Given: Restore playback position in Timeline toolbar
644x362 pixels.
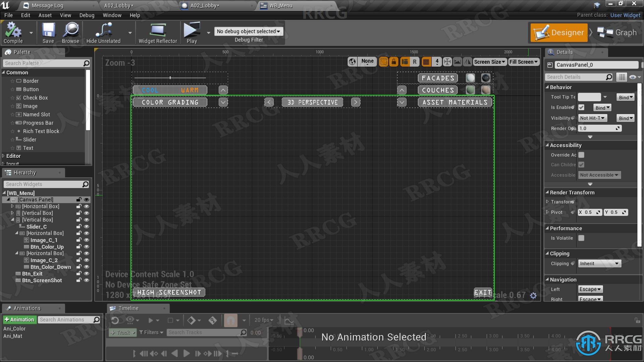Looking at the screenshot, I should coord(115,320).
